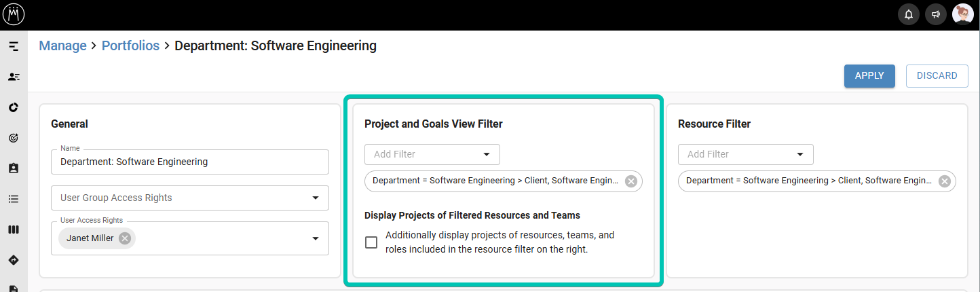Enable additionally display projects of resources checkbox

pos(371,242)
